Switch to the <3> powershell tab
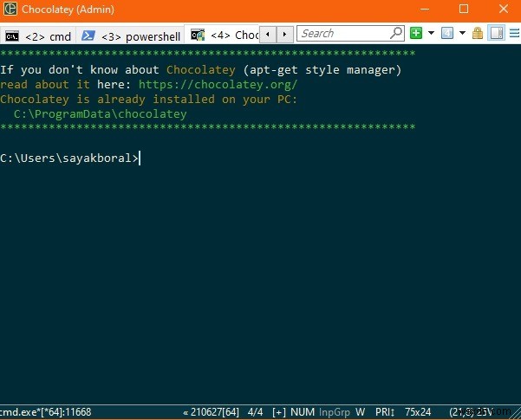521x420 pixels. point(131,36)
